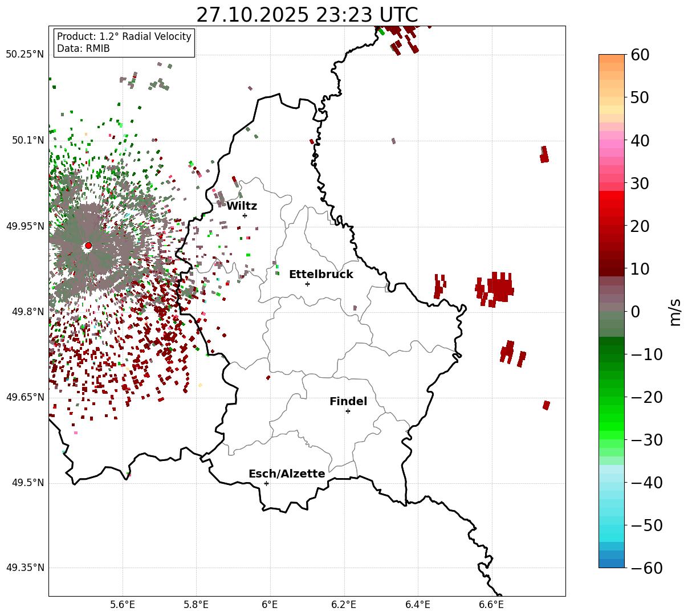Viewport: 688px width, 616px height.
Task: Click the 49.5°N latitude label
Action: (27, 483)
